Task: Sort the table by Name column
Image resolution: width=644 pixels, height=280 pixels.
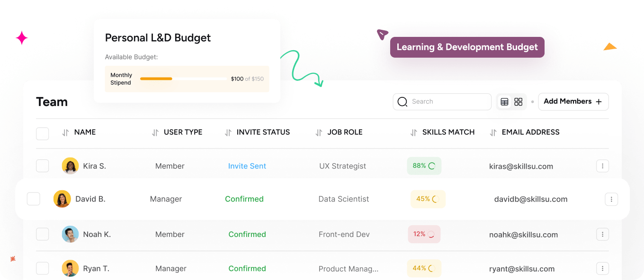Action: click(x=66, y=133)
